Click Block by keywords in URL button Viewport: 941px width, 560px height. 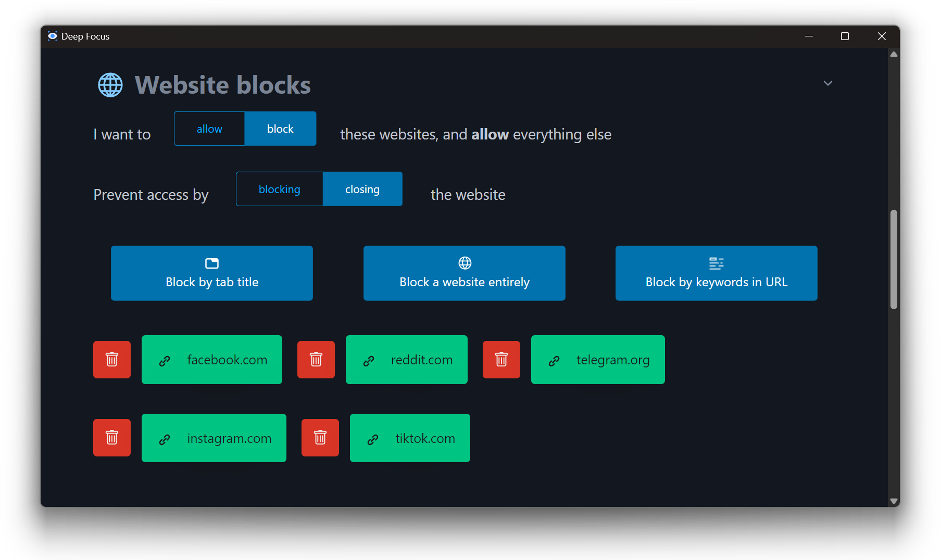pos(717,273)
